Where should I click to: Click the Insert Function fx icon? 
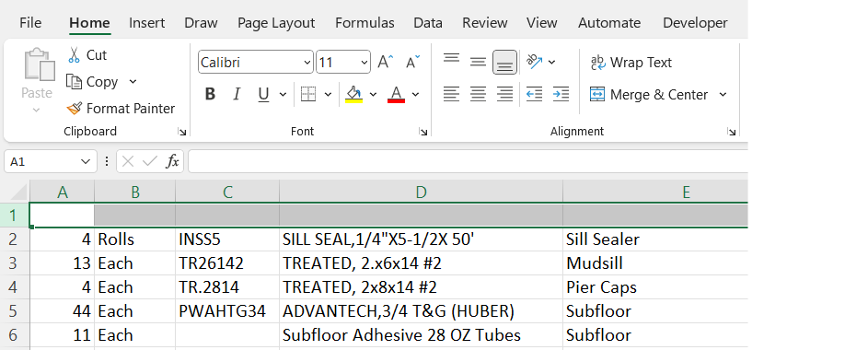(x=173, y=162)
